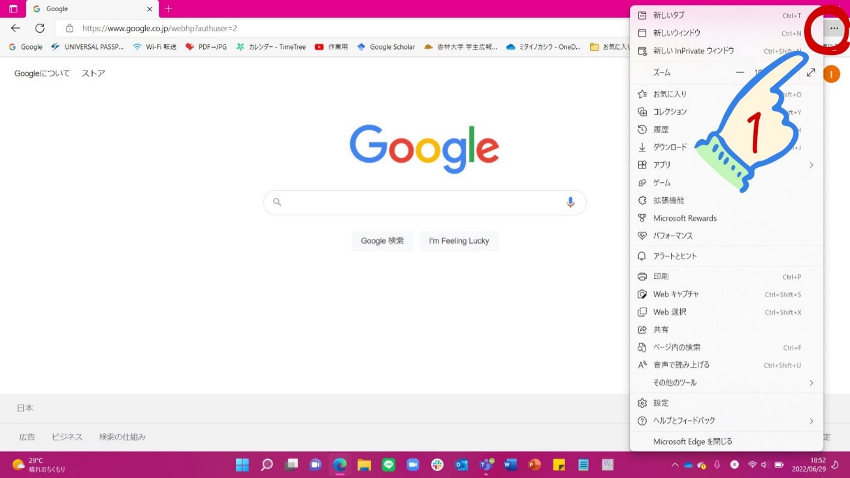Open the ミタイノカシラ - OneDrive bookmark

(543, 47)
